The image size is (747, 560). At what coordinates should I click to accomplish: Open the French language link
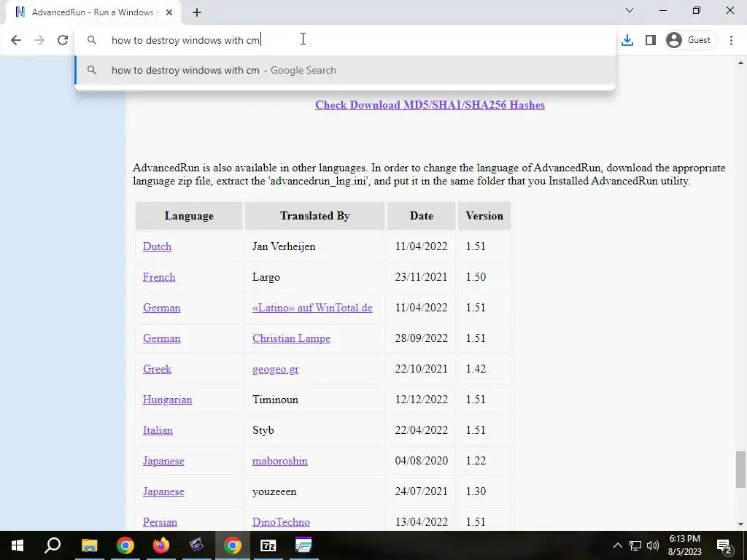[x=159, y=277]
